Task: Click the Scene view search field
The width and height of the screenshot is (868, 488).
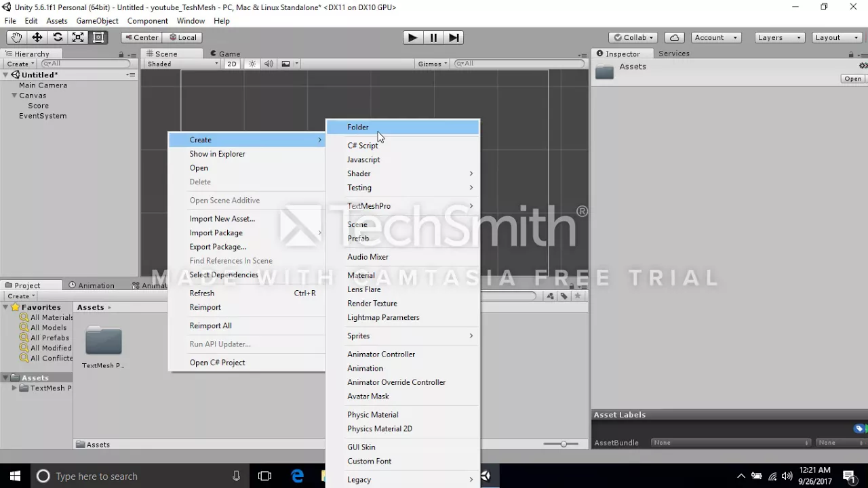Action: 519,64
